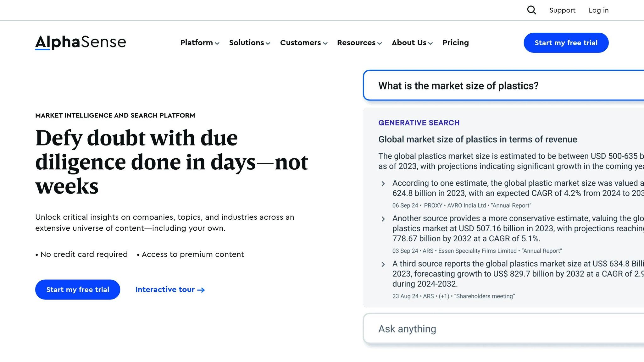Click the Log in link
The height and width of the screenshot is (362, 644).
tap(598, 10)
